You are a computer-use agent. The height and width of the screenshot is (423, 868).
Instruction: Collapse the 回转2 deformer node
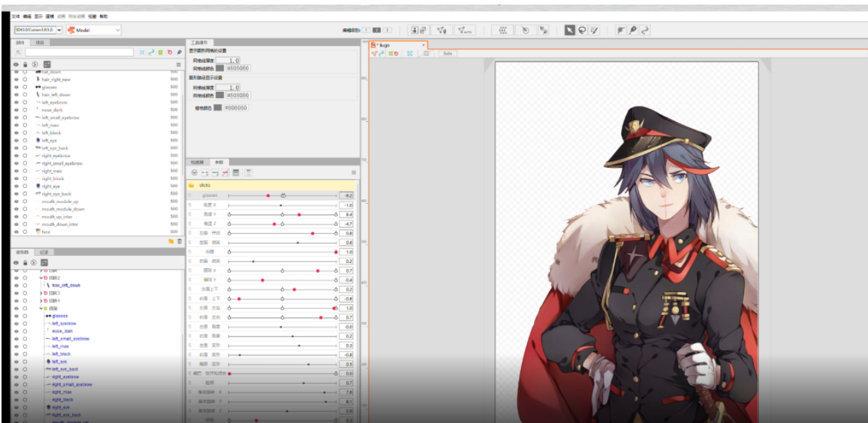pyautogui.click(x=41, y=277)
